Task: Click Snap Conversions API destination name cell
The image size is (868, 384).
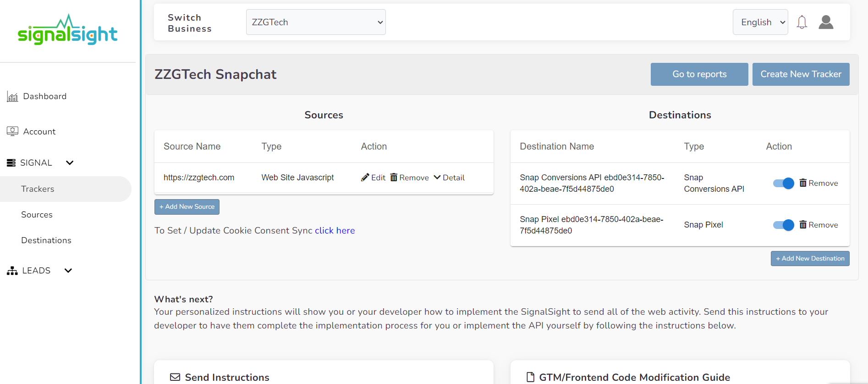Action: (592, 183)
